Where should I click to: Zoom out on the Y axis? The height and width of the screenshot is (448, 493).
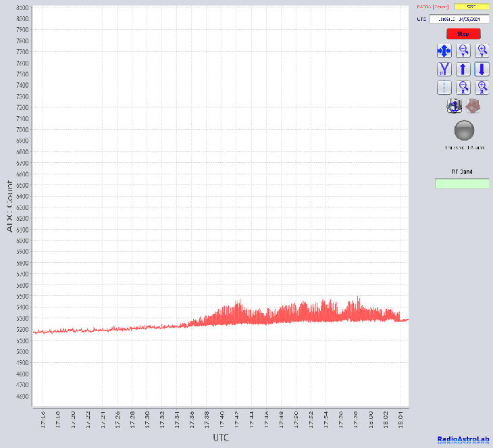click(463, 51)
